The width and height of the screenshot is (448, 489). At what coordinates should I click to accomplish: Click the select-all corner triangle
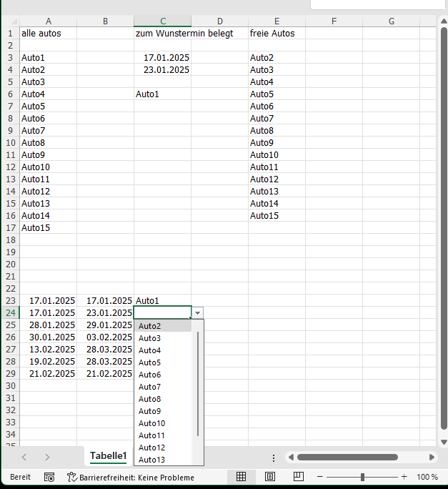click(x=14, y=21)
